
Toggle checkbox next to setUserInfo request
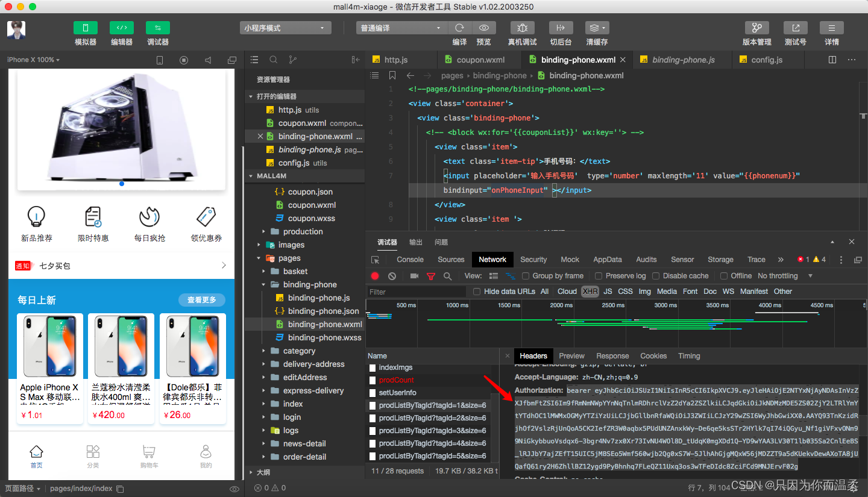(373, 393)
